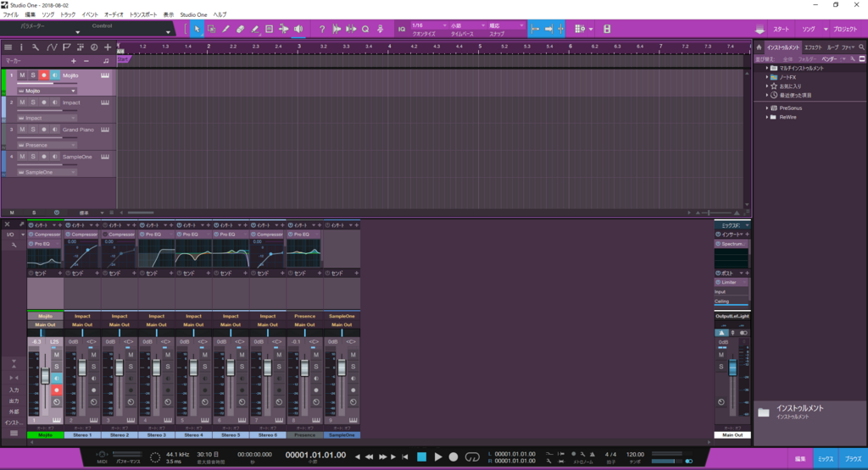Click the Play button in transport
The width and height of the screenshot is (868, 470).
coord(438,456)
